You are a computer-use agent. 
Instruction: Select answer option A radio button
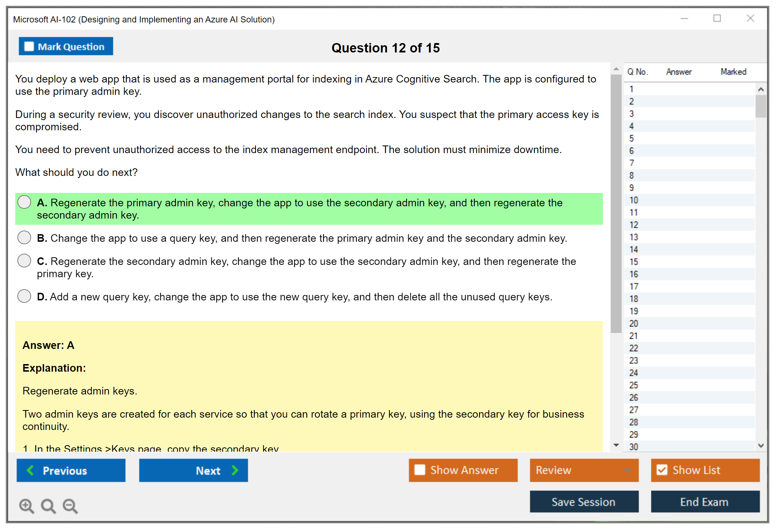[x=24, y=202]
